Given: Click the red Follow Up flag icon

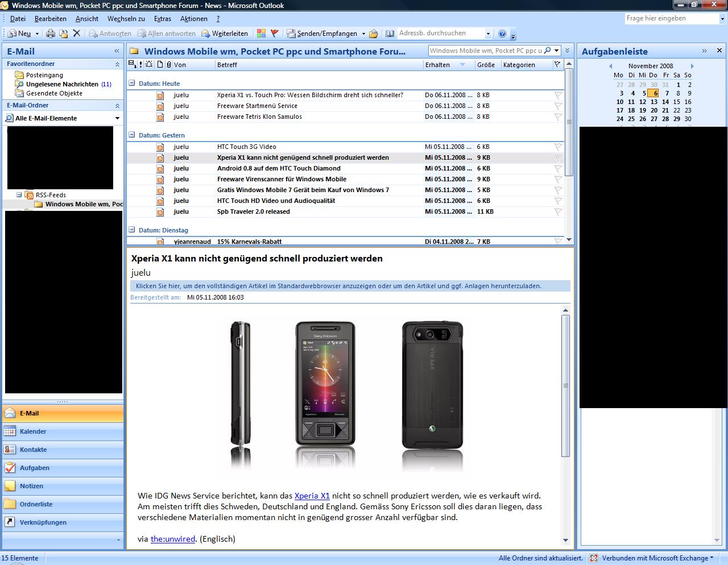Looking at the screenshot, I should pos(274,34).
